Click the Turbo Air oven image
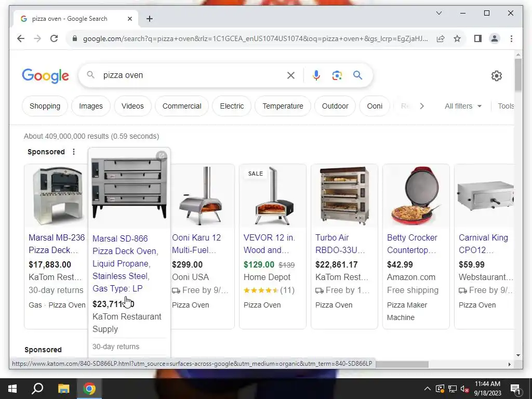The image size is (532, 399). coord(344,196)
